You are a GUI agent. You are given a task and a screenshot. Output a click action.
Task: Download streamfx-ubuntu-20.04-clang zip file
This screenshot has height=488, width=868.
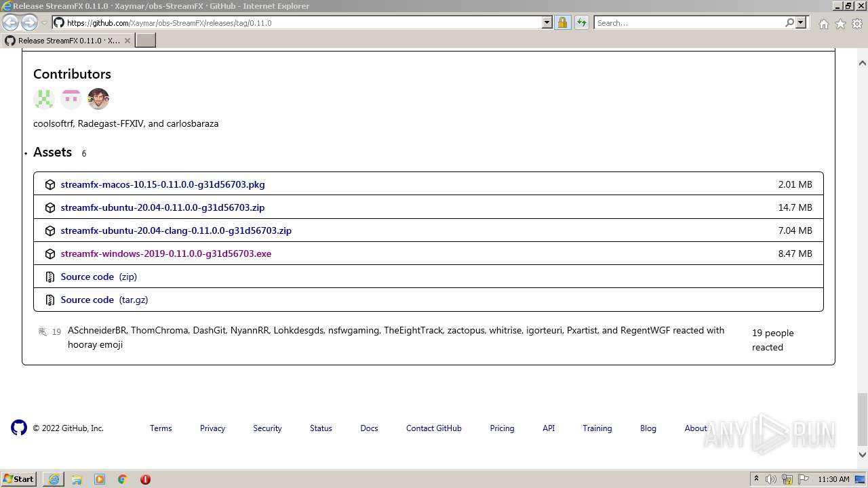(176, 230)
